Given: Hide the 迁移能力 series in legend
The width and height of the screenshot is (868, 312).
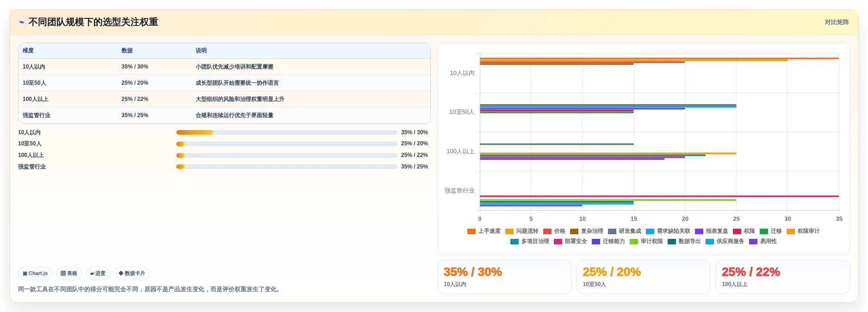Looking at the screenshot, I should (x=608, y=242).
